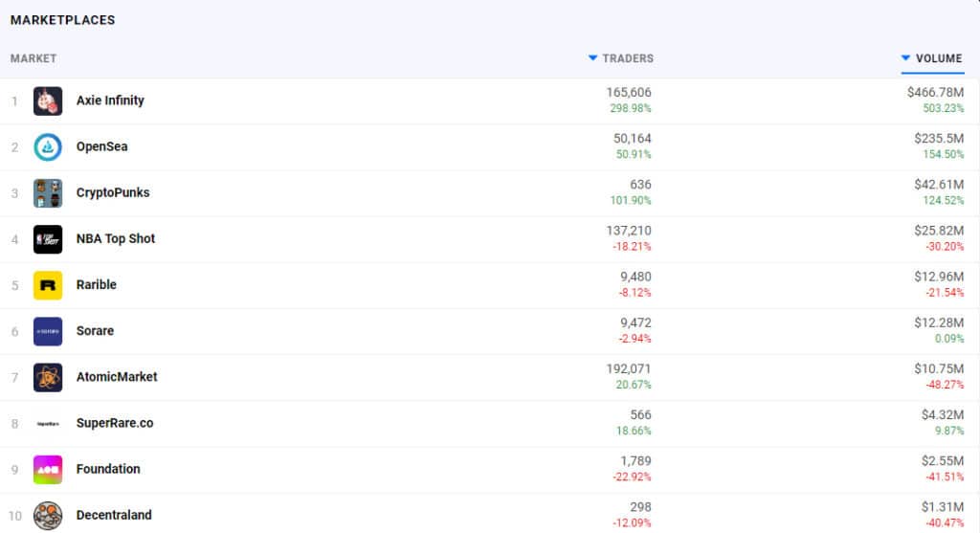
Task: Click the Sorare logo icon
Action: 48,330
